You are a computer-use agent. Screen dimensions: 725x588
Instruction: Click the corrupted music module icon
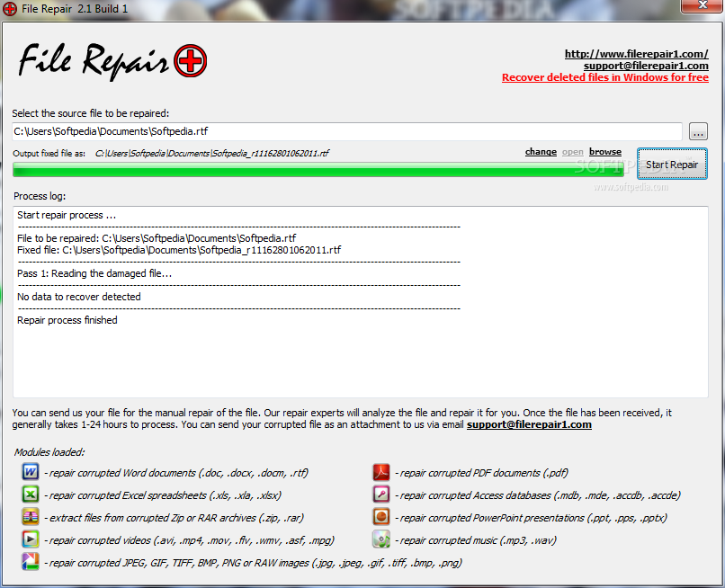tap(381, 539)
